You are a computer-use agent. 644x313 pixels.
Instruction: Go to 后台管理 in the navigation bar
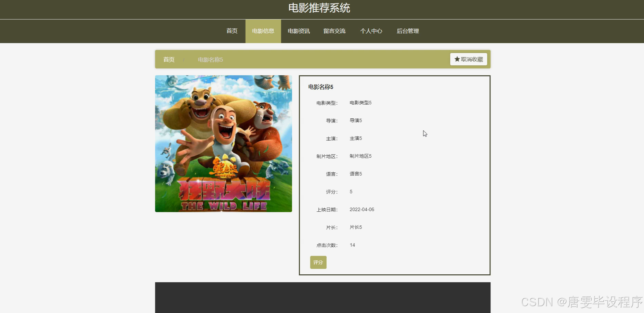(408, 31)
